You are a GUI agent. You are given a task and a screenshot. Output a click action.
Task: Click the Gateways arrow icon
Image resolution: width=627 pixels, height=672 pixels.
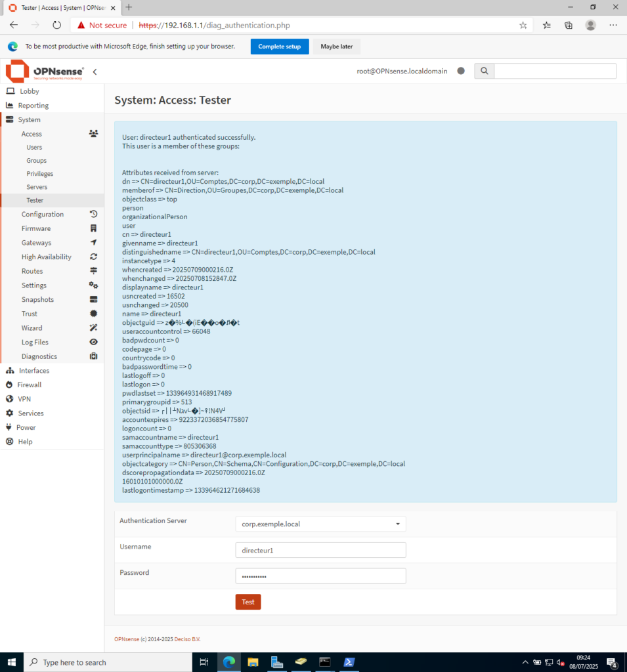pyautogui.click(x=93, y=243)
